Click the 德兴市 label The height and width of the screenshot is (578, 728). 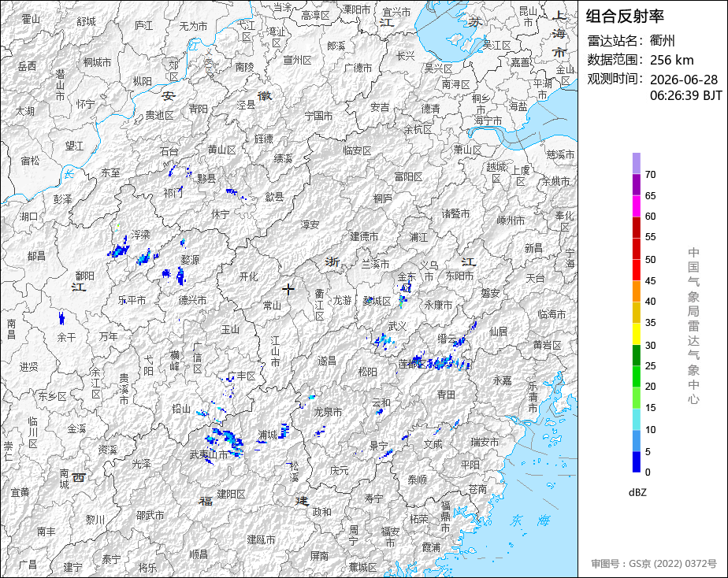(192, 301)
